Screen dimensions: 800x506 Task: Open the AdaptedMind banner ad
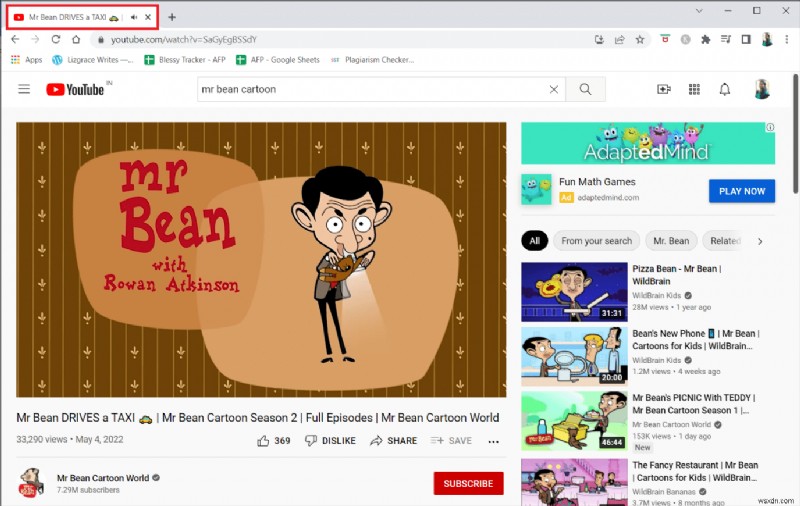[x=648, y=143]
